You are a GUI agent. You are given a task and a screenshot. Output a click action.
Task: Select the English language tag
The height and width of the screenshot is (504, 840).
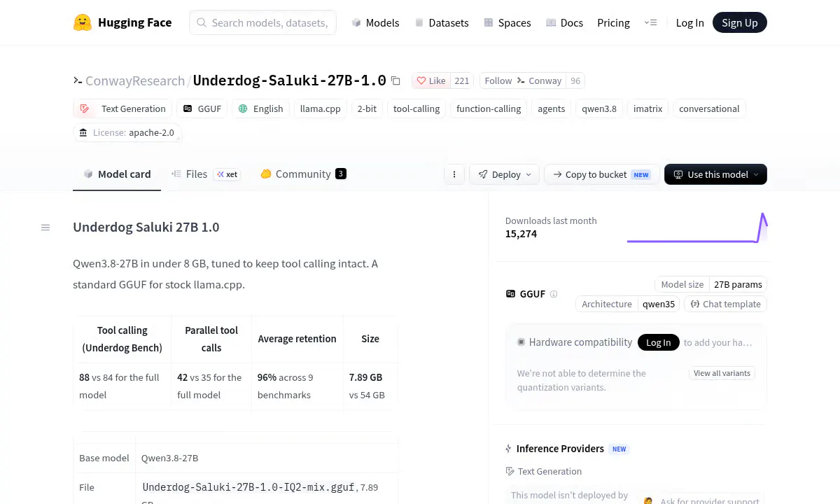[x=260, y=108]
